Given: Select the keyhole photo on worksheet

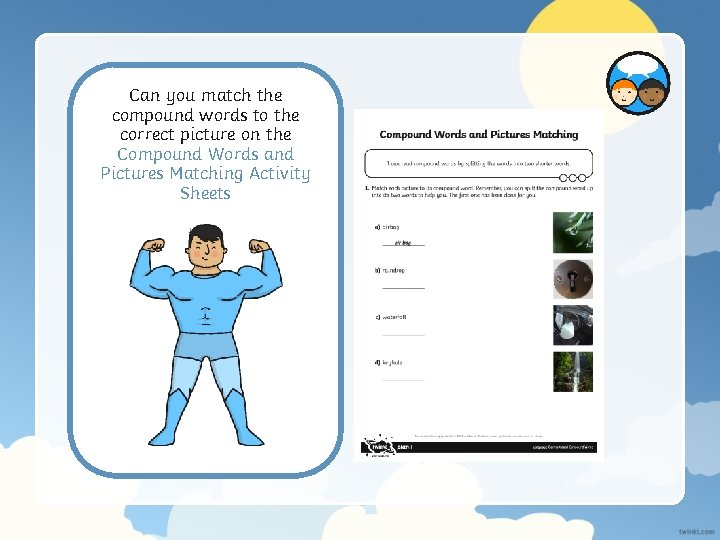Looking at the screenshot, I should 573,279.
